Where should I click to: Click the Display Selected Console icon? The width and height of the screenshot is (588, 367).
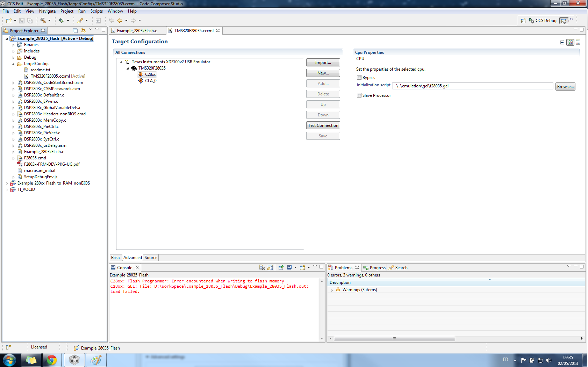point(289,267)
